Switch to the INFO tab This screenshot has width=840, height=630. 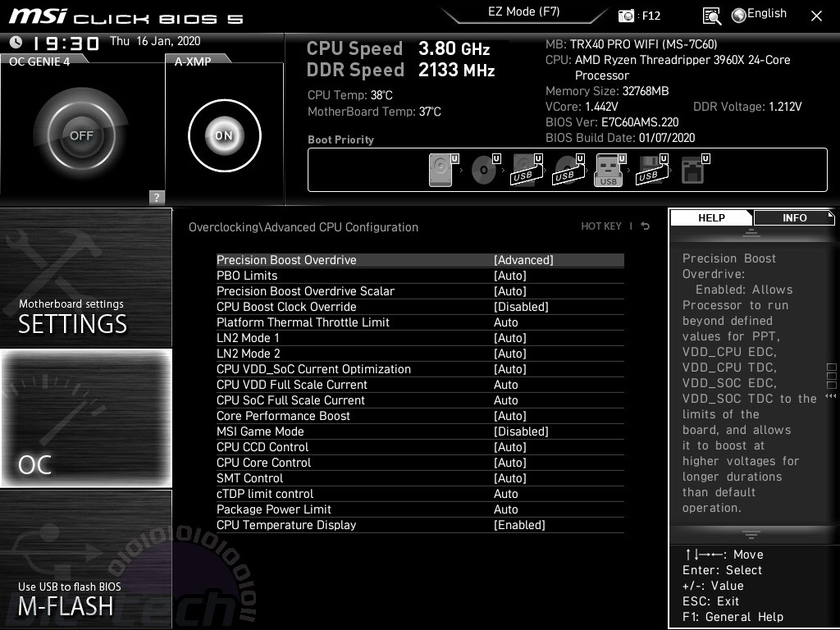pos(794,217)
